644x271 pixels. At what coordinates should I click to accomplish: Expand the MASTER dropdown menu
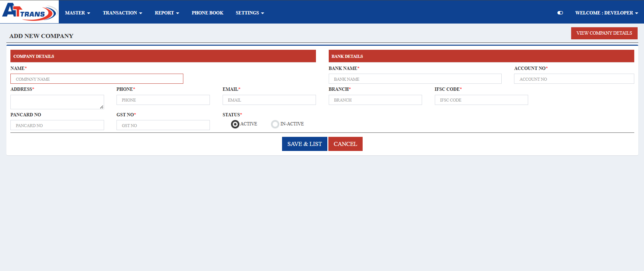coord(78,13)
